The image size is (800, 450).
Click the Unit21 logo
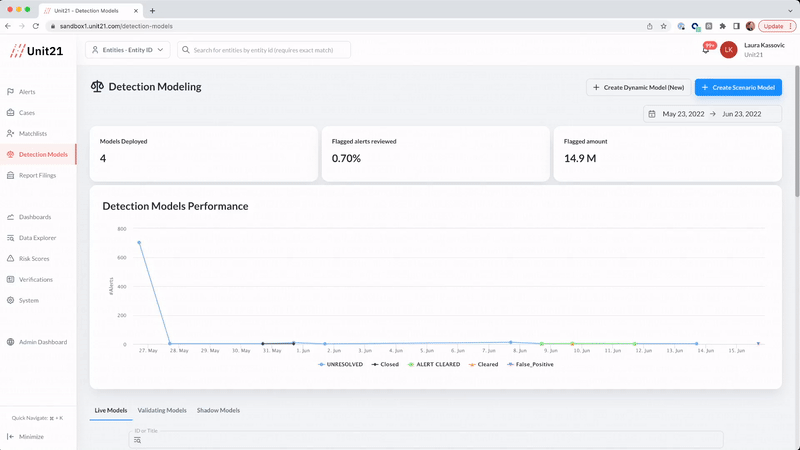pos(37,51)
